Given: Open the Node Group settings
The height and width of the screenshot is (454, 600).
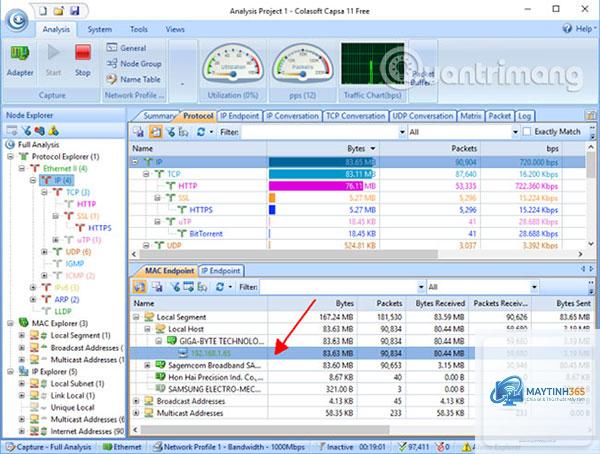Looking at the screenshot, I should point(134,64).
